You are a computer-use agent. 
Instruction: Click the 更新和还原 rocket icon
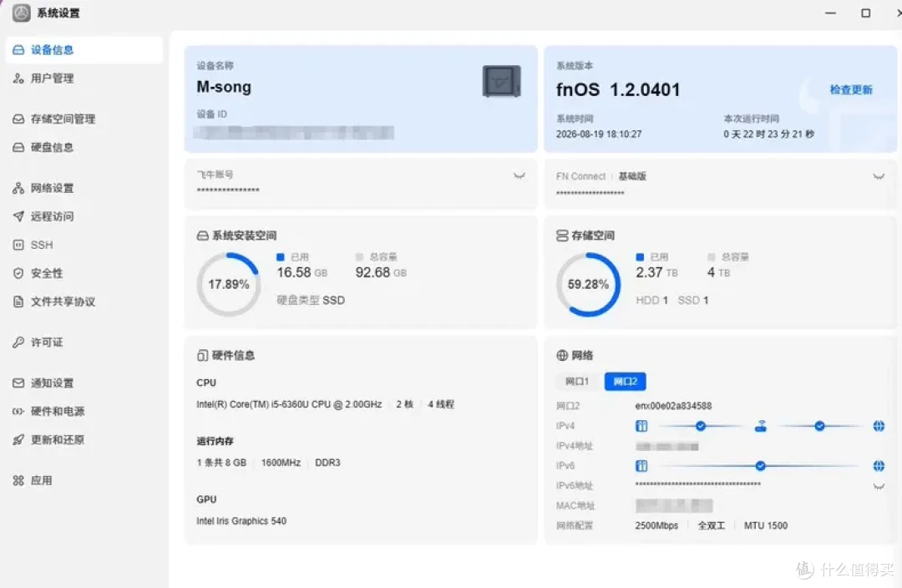[x=18, y=439]
